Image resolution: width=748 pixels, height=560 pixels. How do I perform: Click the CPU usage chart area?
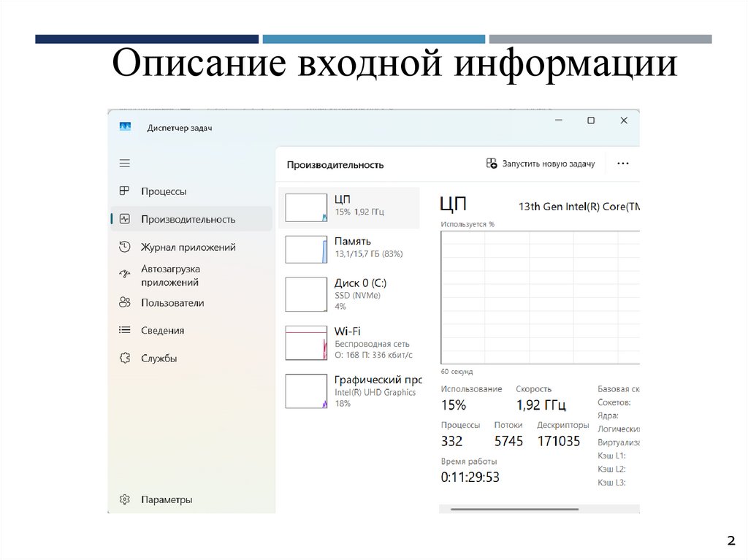click(540, 298)
